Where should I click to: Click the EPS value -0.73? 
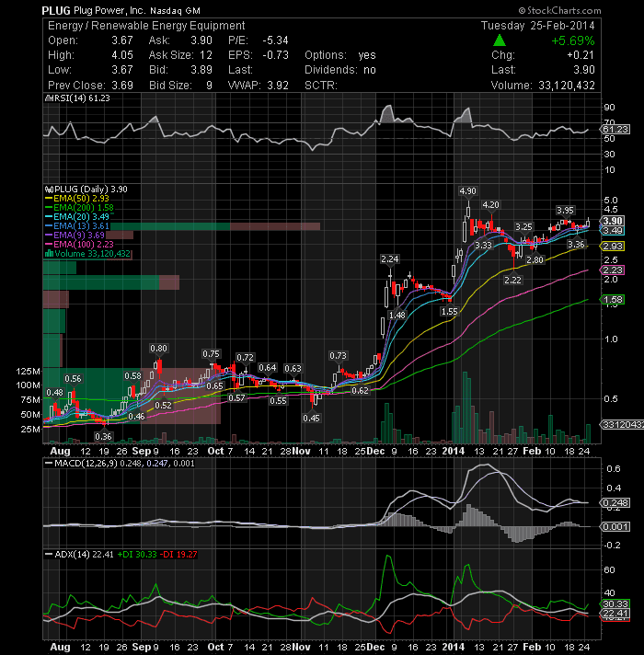(x=276, y=55)
